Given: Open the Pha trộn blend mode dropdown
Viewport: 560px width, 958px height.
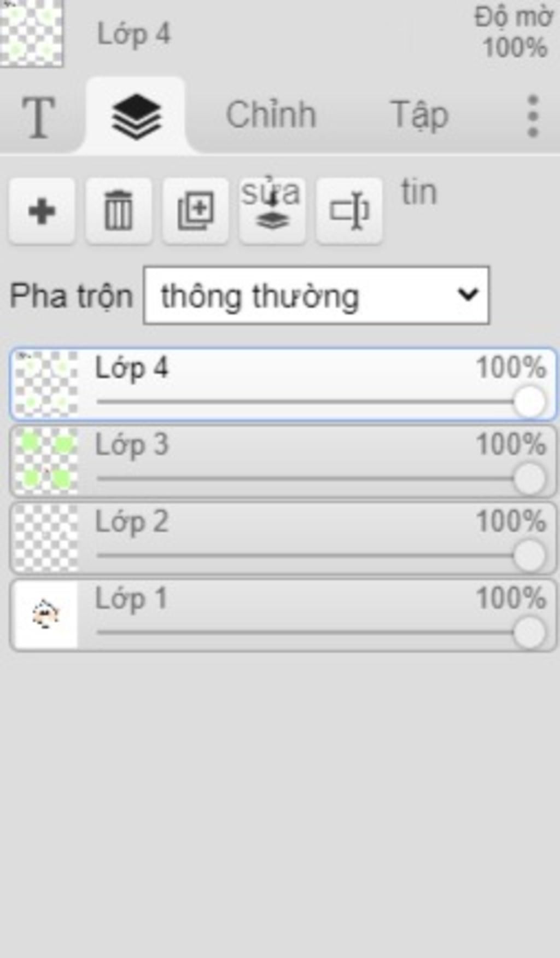Looking at the screenshot, I should [316, 295].
